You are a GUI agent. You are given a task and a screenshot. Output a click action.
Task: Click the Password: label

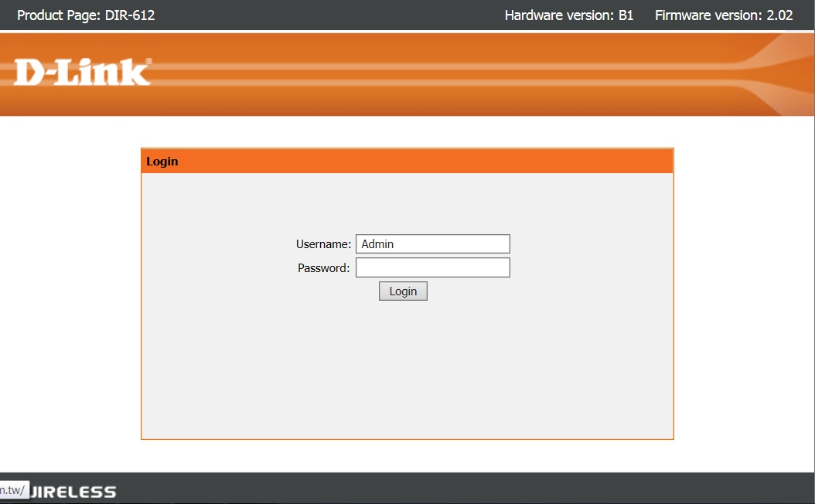(323, 268)
